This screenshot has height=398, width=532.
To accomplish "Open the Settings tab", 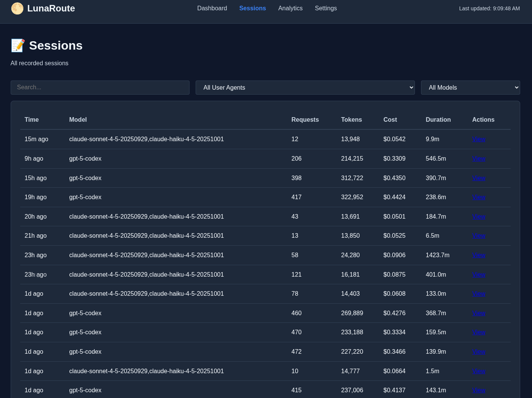I will [326, 8].
